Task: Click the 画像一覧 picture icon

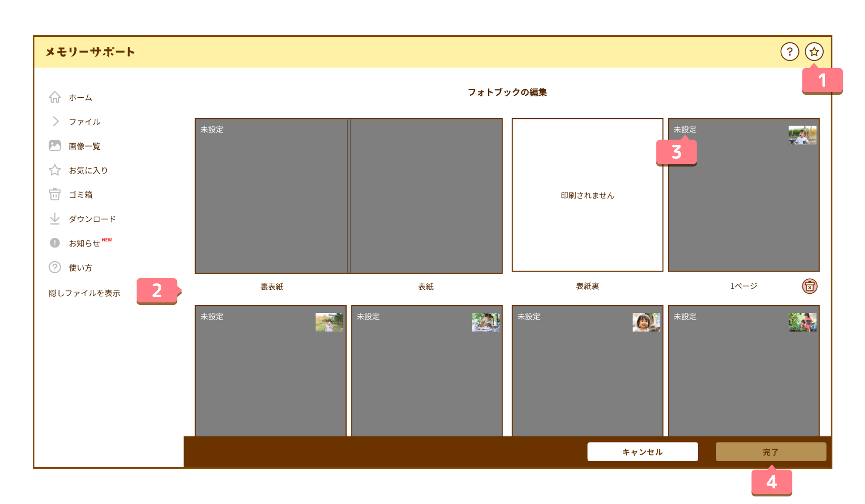Action: click(x=55, y=146)
